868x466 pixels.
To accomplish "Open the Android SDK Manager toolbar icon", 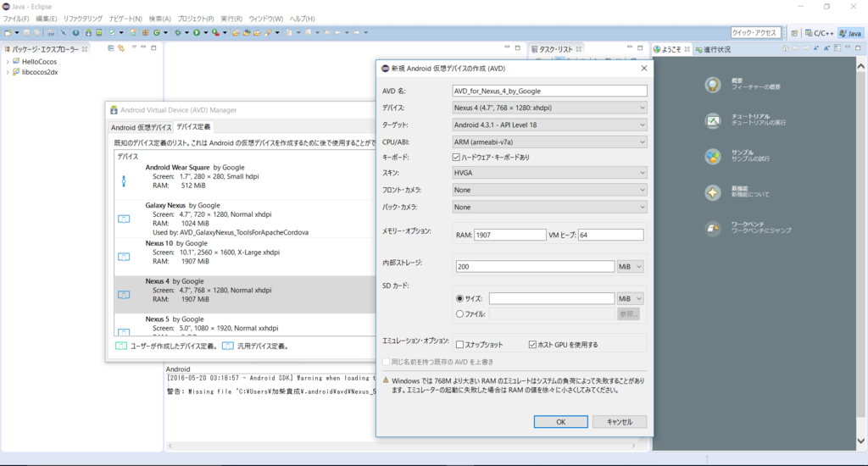I will [x=88, y=33].
